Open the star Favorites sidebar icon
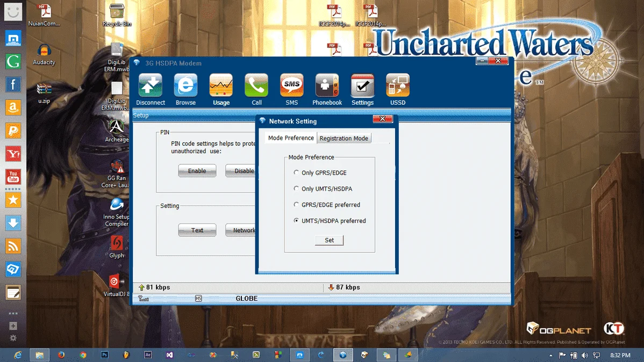 [13, 200]
